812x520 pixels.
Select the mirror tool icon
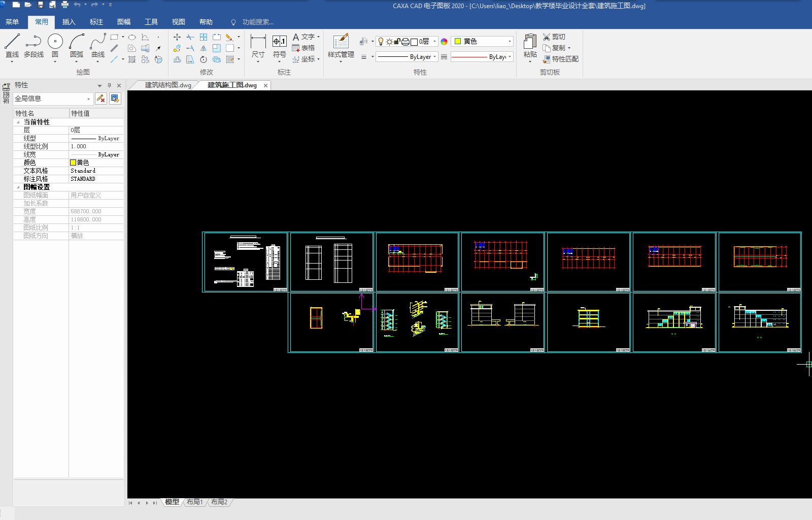[x=204, y=48]
